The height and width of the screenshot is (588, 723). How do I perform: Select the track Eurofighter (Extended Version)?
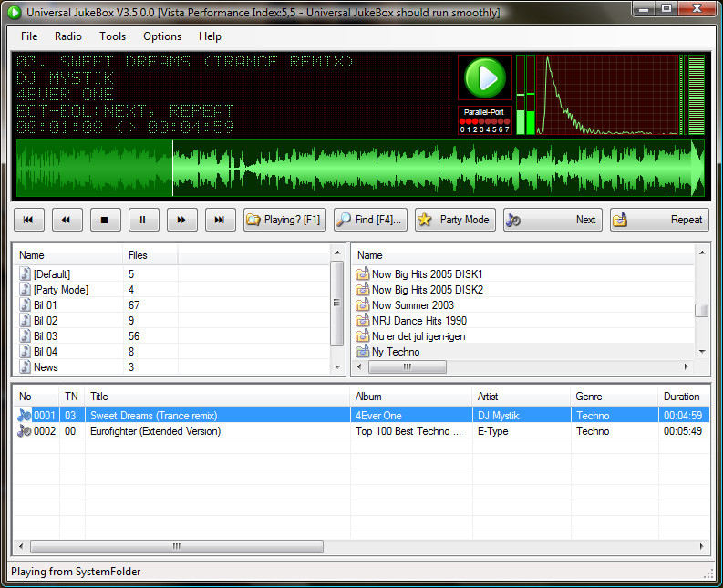click(155, 431)
